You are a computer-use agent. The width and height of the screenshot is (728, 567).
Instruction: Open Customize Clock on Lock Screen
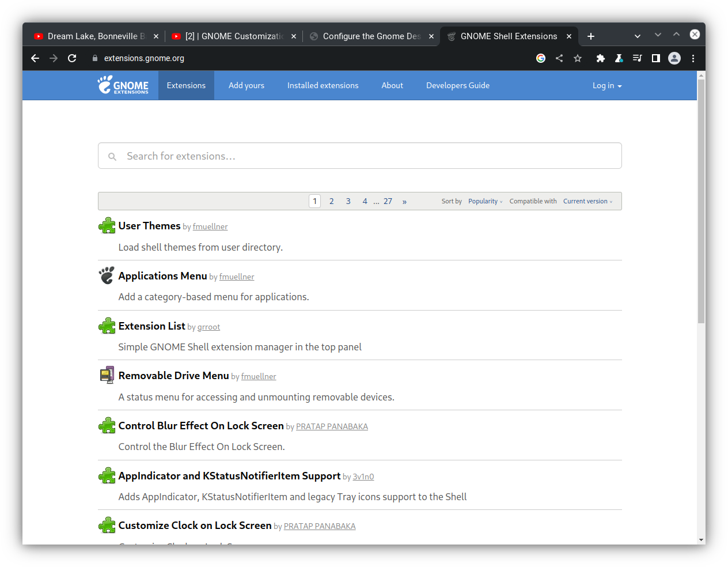[195, 526]
